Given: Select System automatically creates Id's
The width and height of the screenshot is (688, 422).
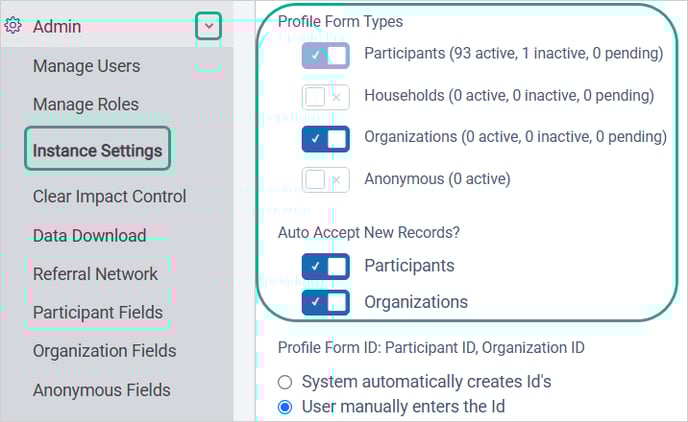Looking at the screenshot, I should pos(285,382).
